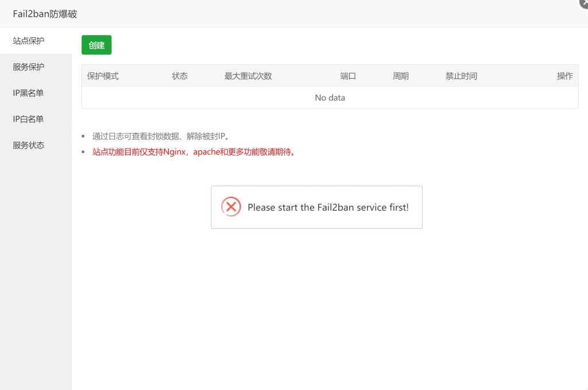588x390 pixels.
Task: Switch to the 站点保护 tab
Action: [x=29, y=41]
